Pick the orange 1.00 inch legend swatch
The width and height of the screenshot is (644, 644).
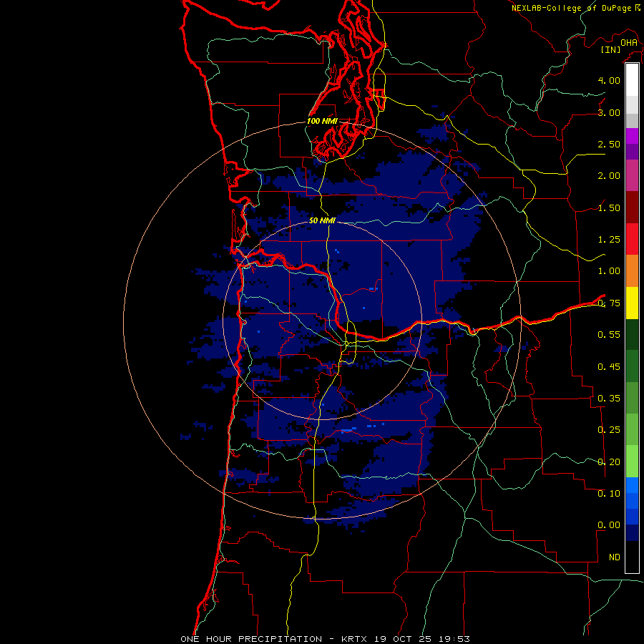[x=632, y=271]
